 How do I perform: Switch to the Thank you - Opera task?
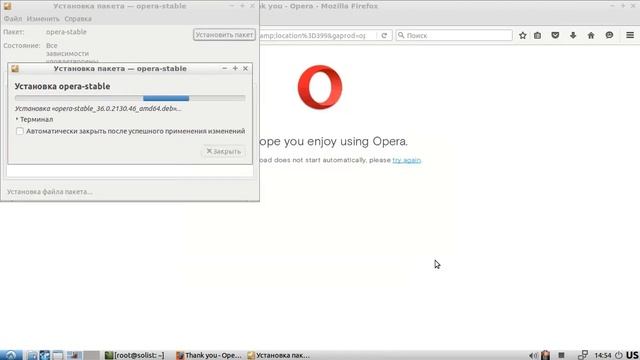209,356
